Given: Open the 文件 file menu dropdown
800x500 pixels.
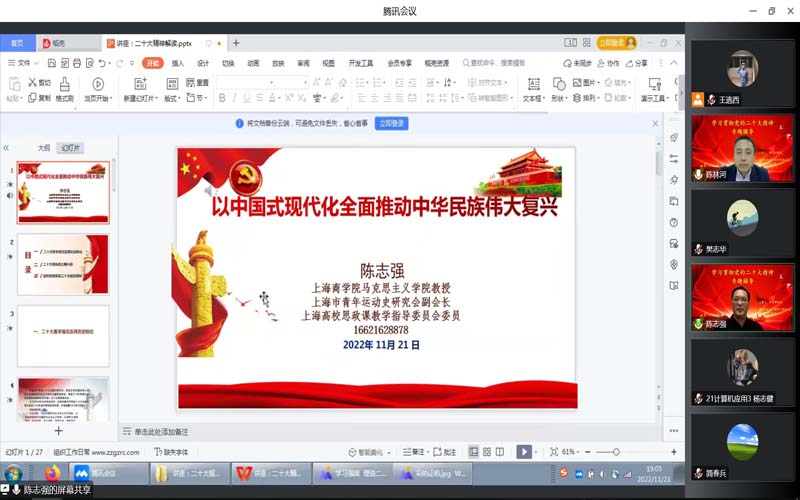Looking at the screenshot, I should (x=22, y=63).
